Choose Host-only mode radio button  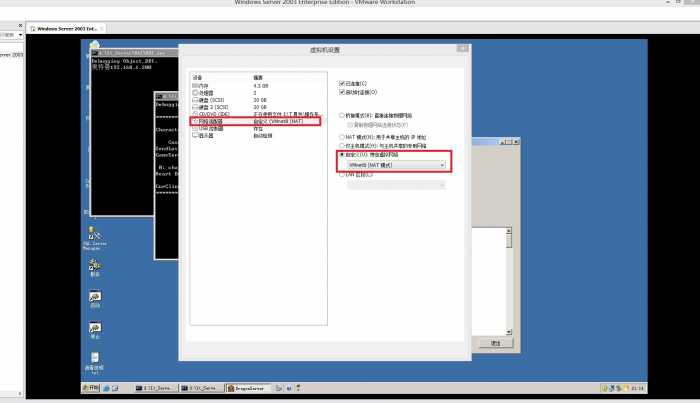click(x=343, y=145)
